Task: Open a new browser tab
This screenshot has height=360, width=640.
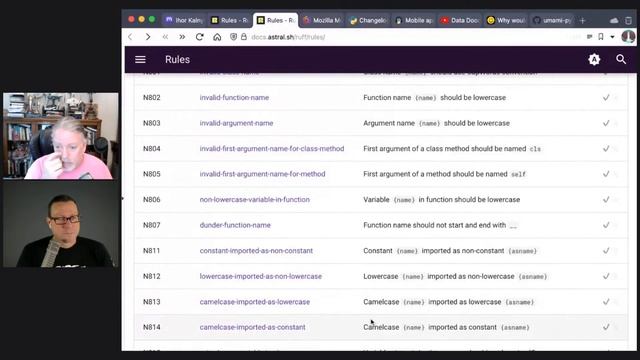Action: 582,20
